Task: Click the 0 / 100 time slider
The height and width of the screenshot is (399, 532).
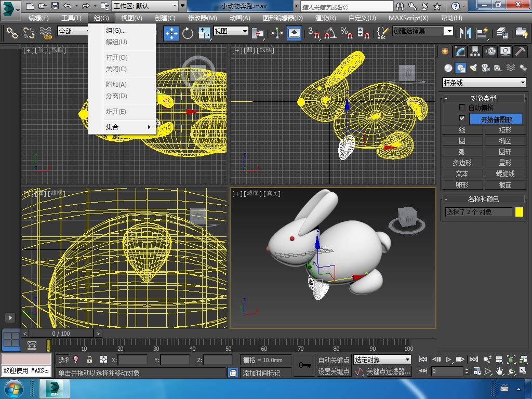Action: coord(61,334)
